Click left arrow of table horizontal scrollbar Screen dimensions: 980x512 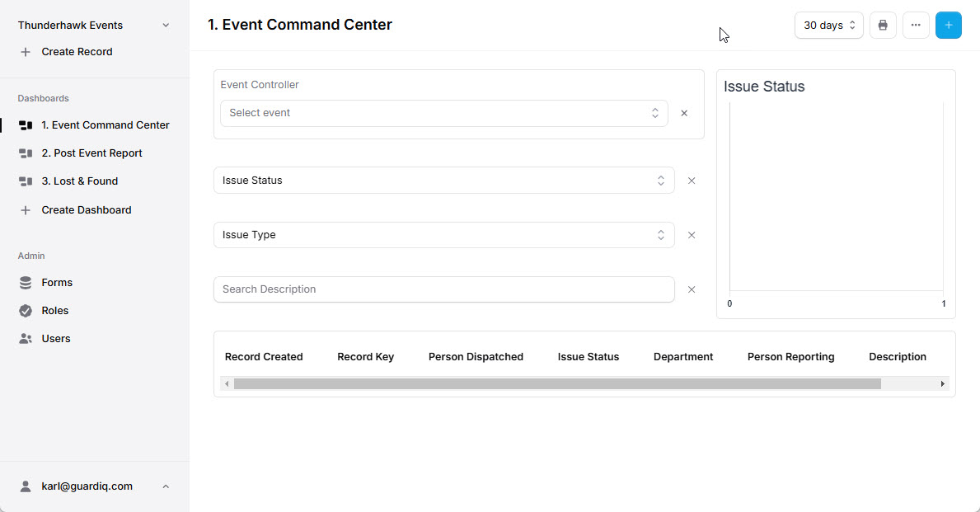(x=227, y=384)
